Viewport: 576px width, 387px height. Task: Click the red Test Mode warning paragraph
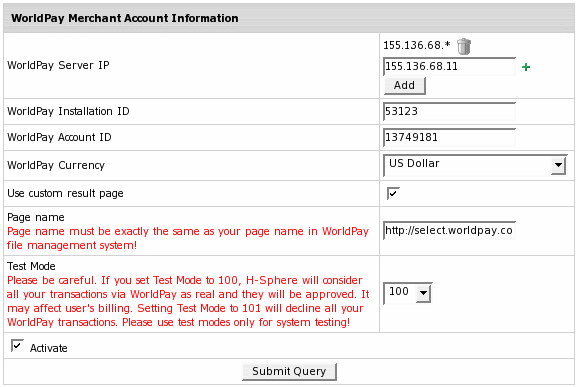click(188, 301)
